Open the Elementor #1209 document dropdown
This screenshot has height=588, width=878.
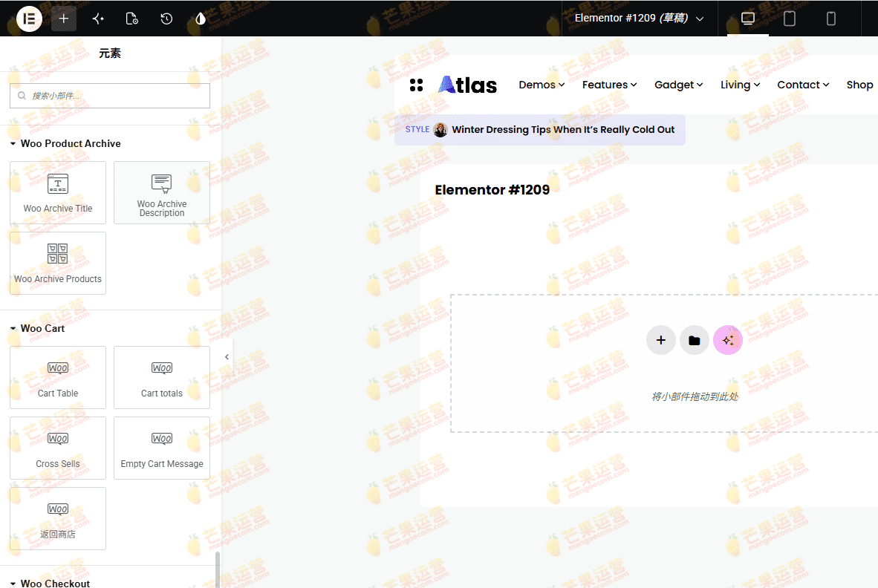point(639,19)
